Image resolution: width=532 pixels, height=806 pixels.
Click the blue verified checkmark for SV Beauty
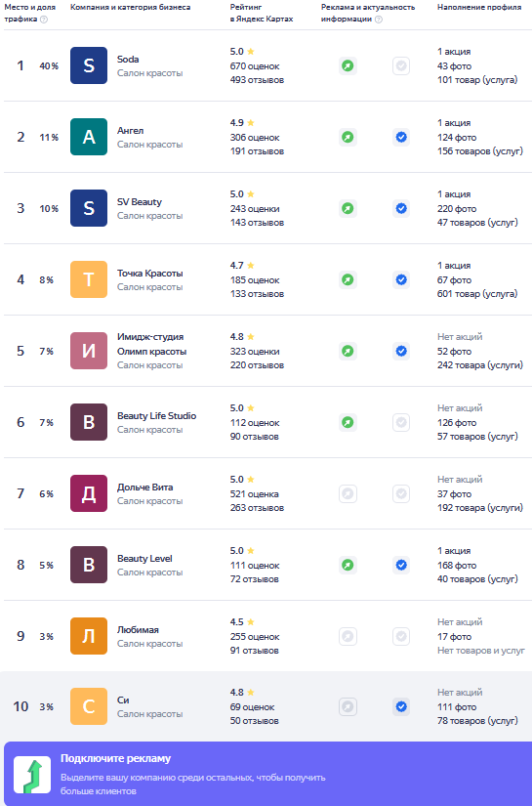401,209
